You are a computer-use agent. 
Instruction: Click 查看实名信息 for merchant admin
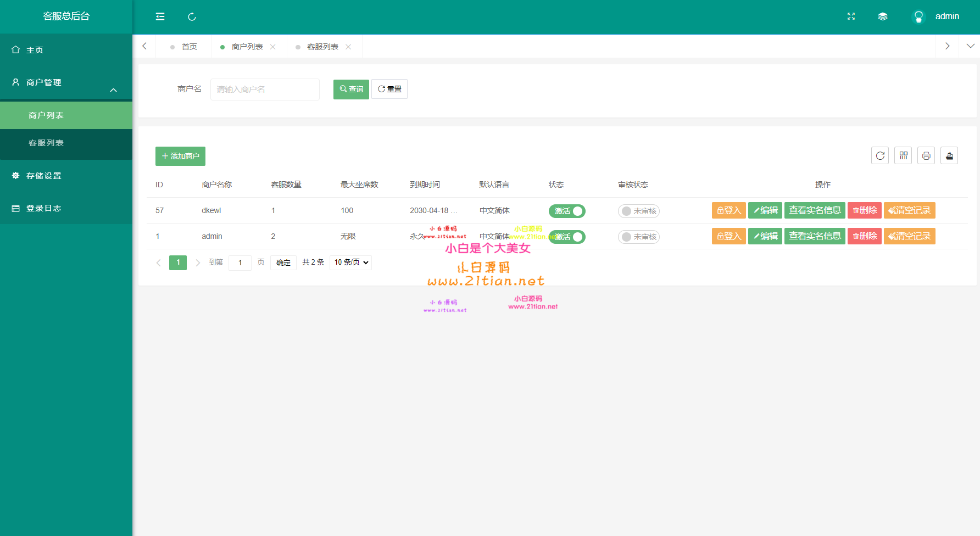pos(815,236)
